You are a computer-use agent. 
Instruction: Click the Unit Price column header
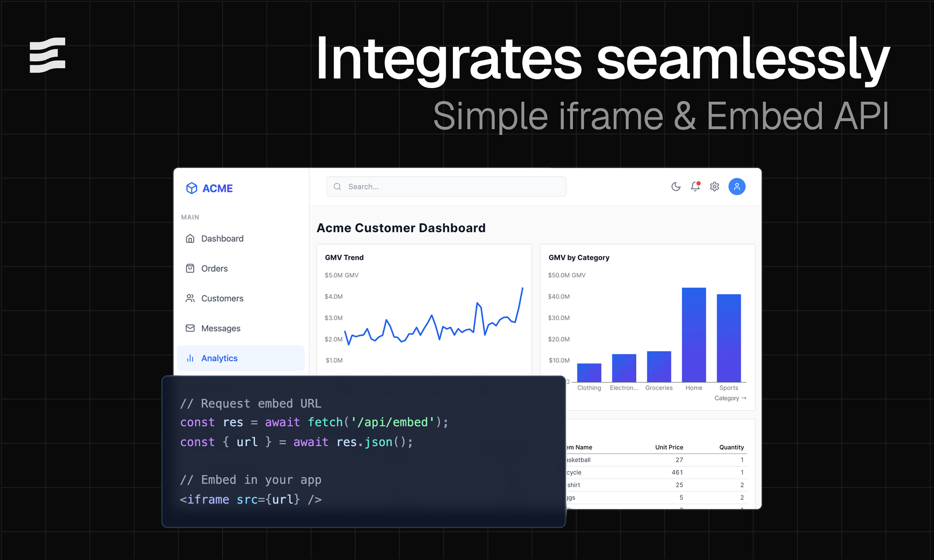(669, 447)
